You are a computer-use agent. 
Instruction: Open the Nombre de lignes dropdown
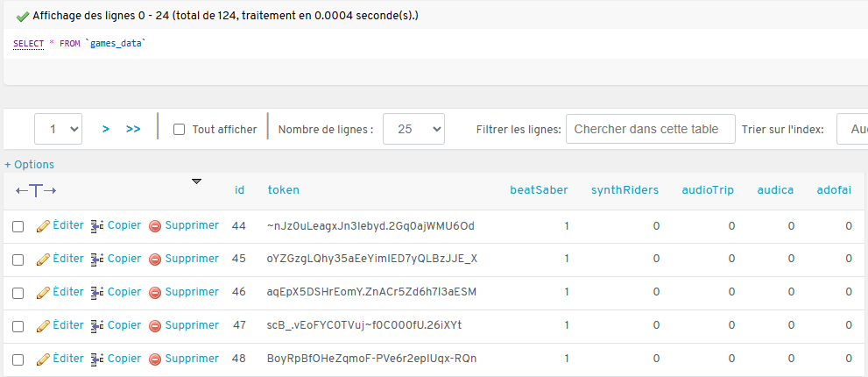414,129
